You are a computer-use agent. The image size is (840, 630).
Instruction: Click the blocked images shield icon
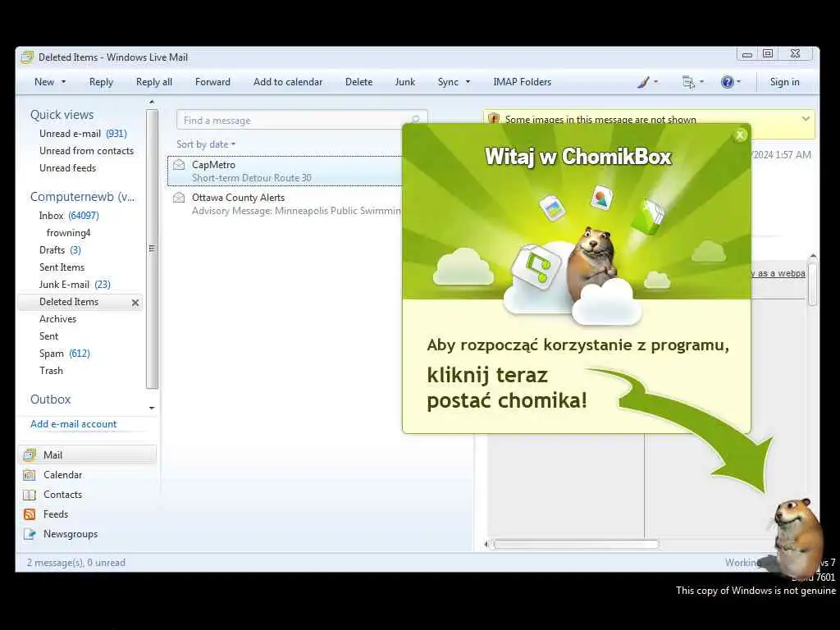tap(494, 119)
